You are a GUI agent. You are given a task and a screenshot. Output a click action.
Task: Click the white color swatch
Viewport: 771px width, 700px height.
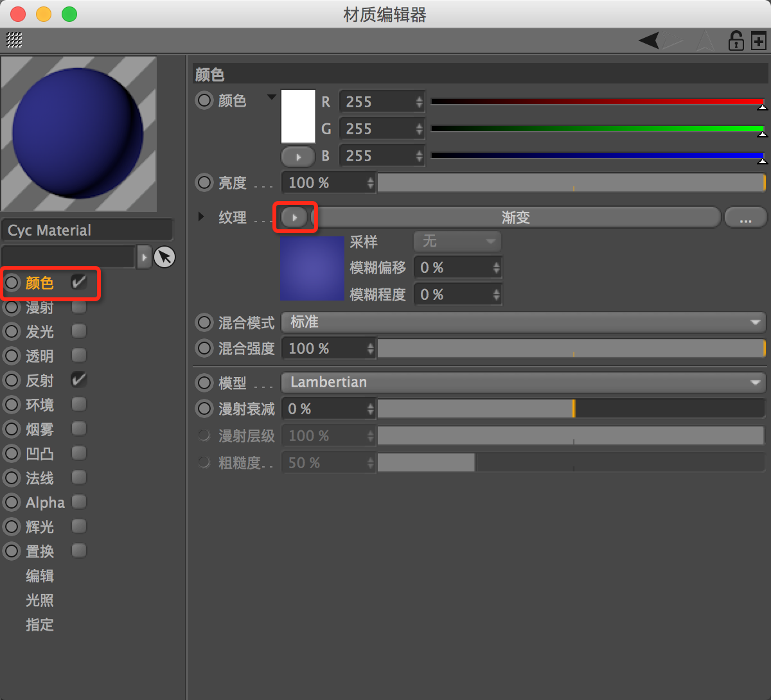[x=298, y=116]
